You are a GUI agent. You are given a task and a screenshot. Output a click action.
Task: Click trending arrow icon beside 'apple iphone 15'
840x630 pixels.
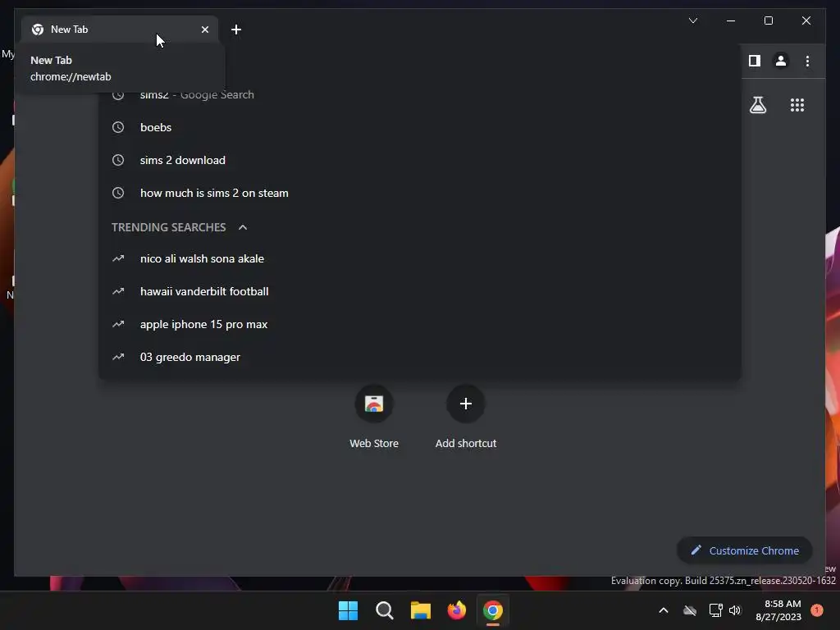(118, 323)
